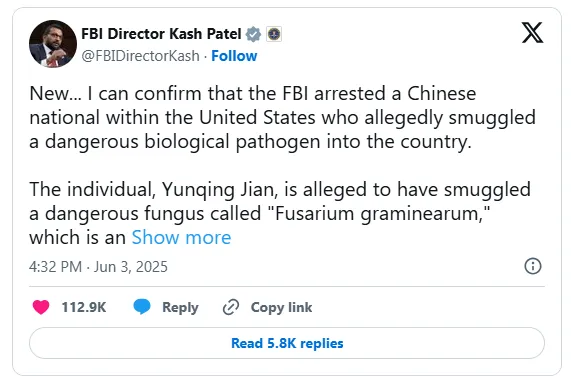This screenshot has width=571, height=376.
Task: Click the Copy link text
Action: point(281,307)
